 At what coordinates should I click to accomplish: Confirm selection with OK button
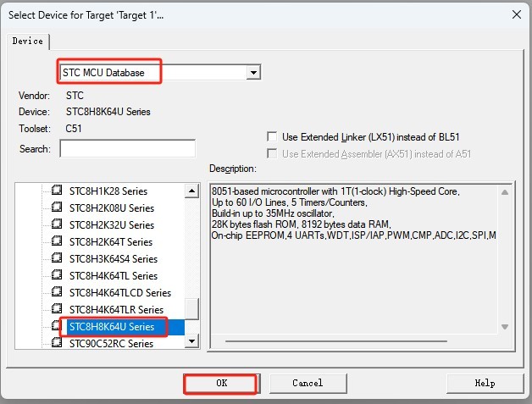222,384
